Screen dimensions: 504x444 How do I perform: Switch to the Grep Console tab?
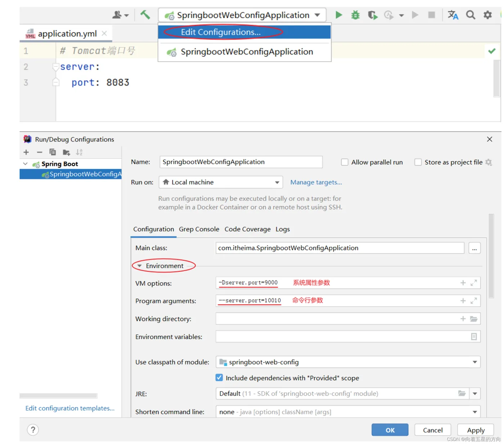[x=199, y=229]
